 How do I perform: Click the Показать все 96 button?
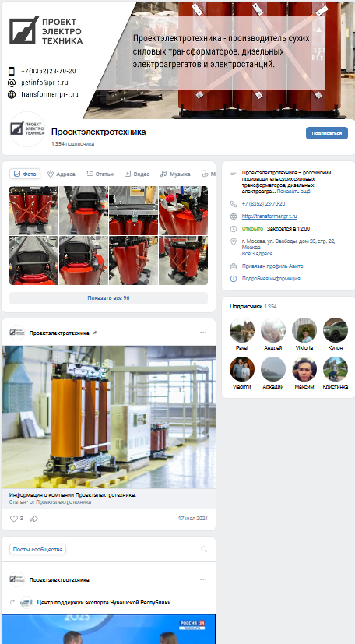108,297
